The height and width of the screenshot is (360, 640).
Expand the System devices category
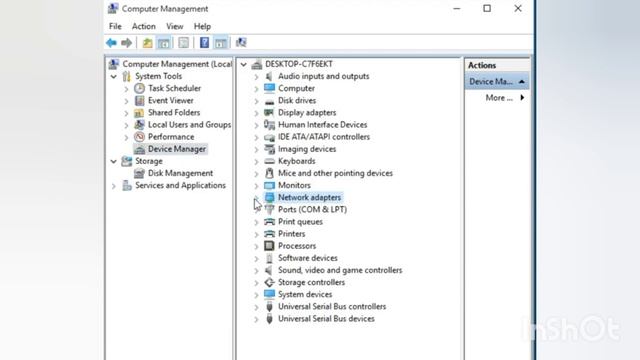(256, 295)
